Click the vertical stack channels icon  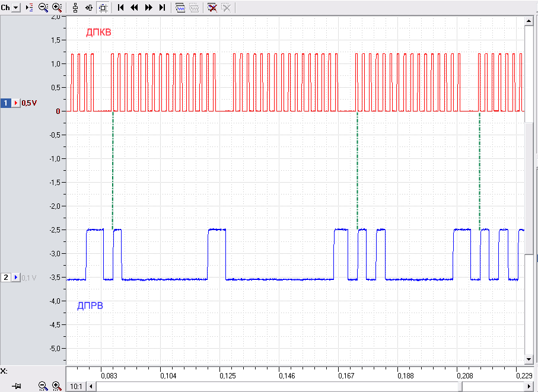click(x=75, y=8)
